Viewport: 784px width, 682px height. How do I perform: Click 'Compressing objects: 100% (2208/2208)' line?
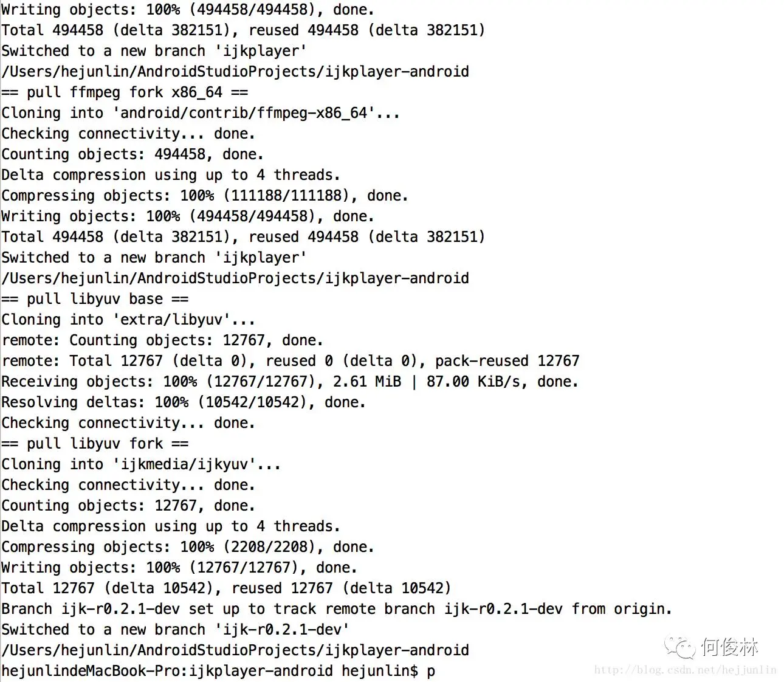pyautogui.click(x=188, y=547)
